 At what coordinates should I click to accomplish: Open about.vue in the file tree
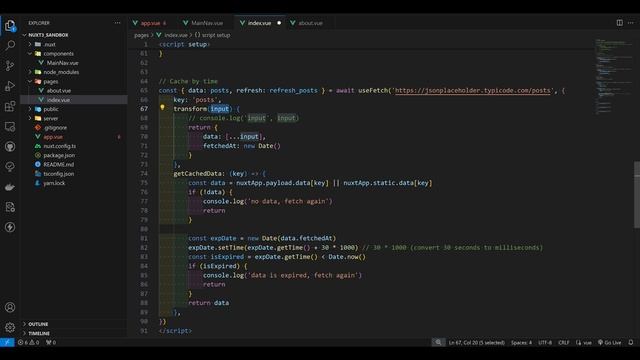58,91
